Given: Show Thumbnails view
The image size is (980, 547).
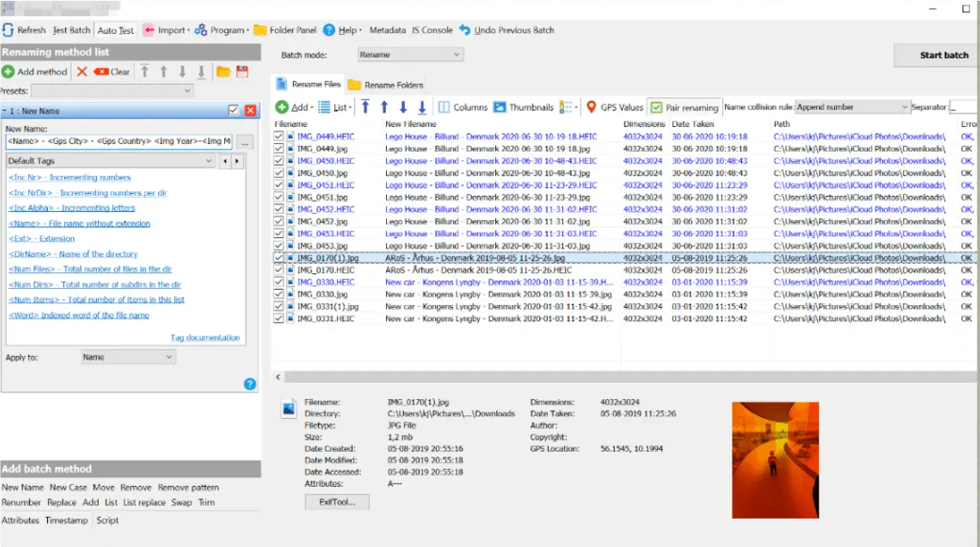Looking at the screenshot, I should (x=523, y=107).
